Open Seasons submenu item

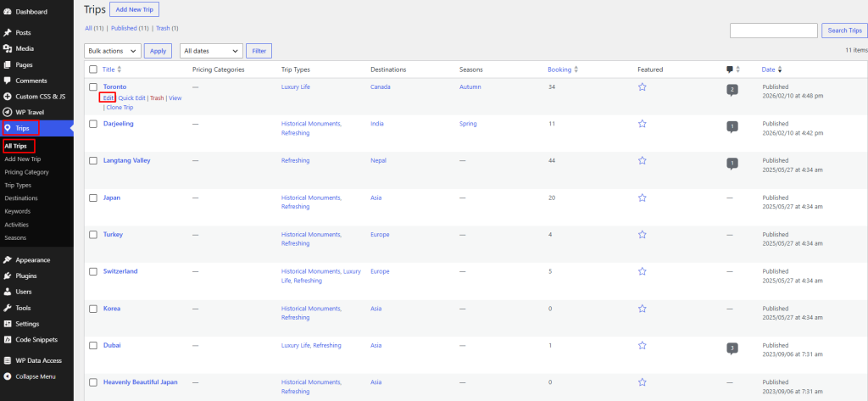pos(15,237)
